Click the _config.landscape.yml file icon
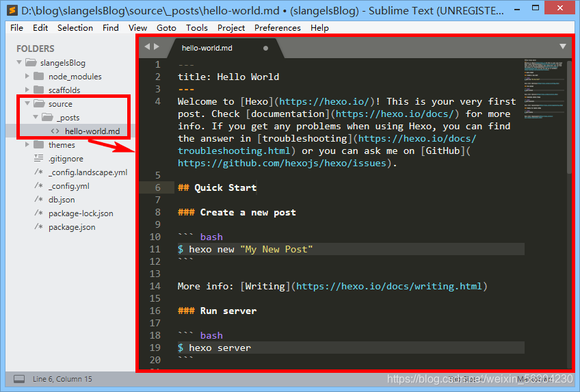The height and width of the screenshot is (392, 580). pyautogui.click(x=38, y=172)
